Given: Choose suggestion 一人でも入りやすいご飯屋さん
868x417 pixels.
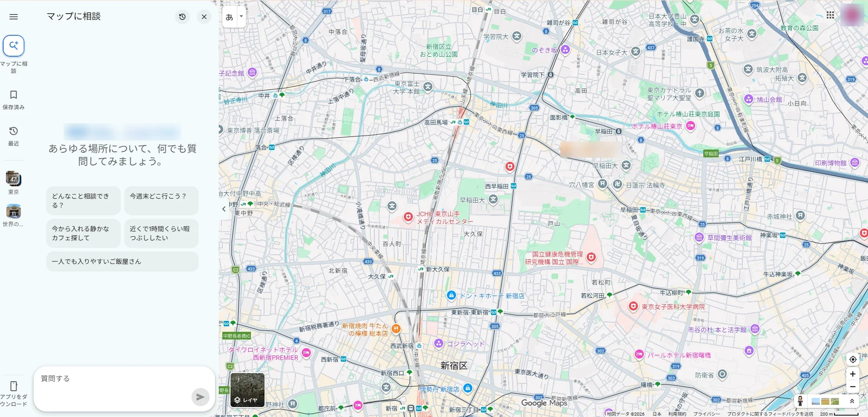Looking at the screenshot, I should coord(123,262).
